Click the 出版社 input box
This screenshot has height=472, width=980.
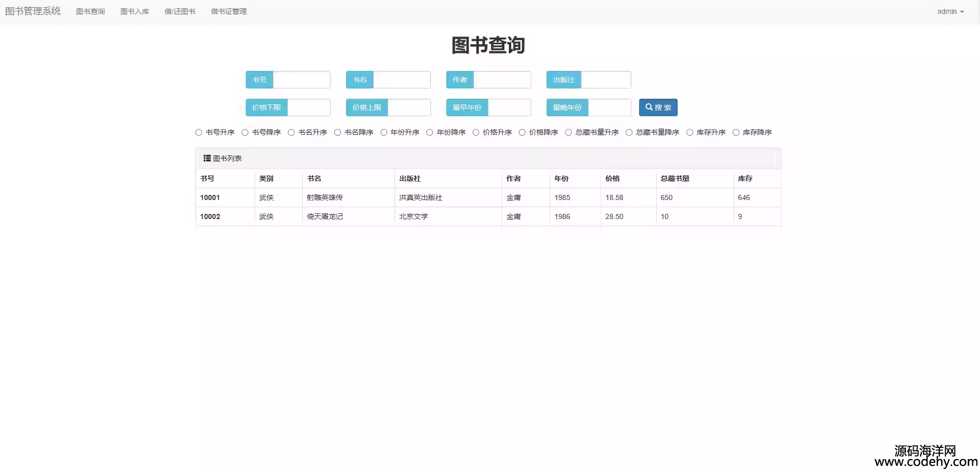[606, 80]
